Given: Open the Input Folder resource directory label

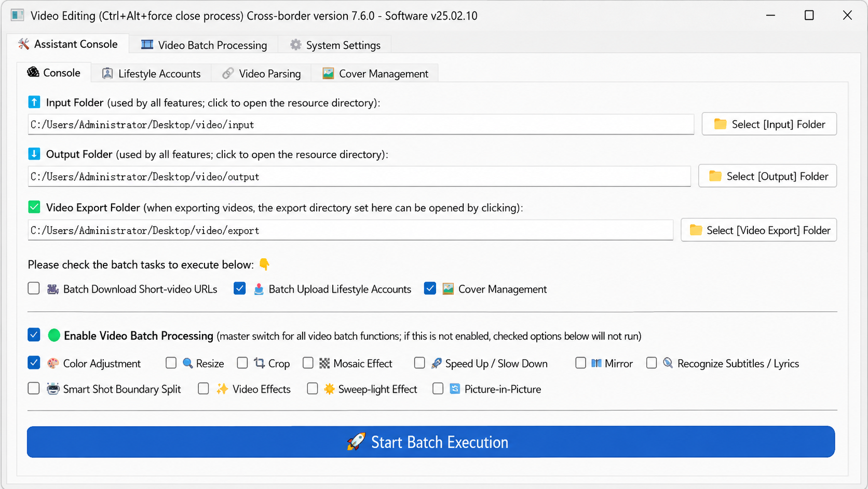Looking at the screenshot, I should [x=213, y=103].
